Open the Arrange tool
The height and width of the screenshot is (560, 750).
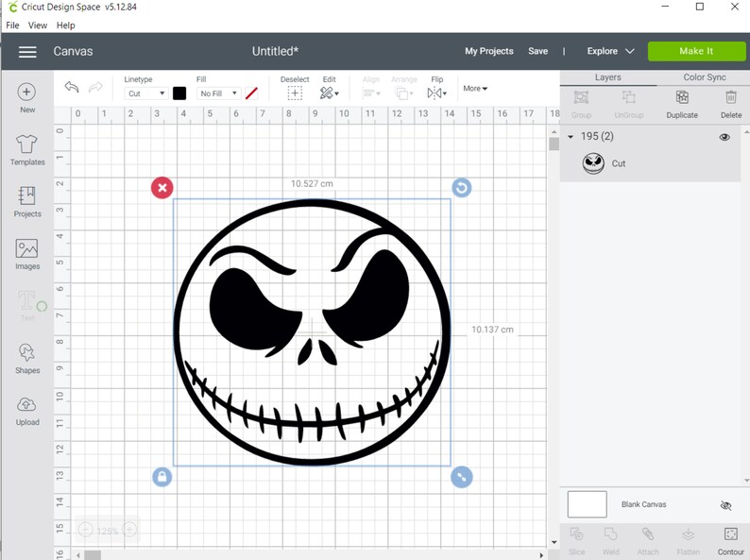403,93
